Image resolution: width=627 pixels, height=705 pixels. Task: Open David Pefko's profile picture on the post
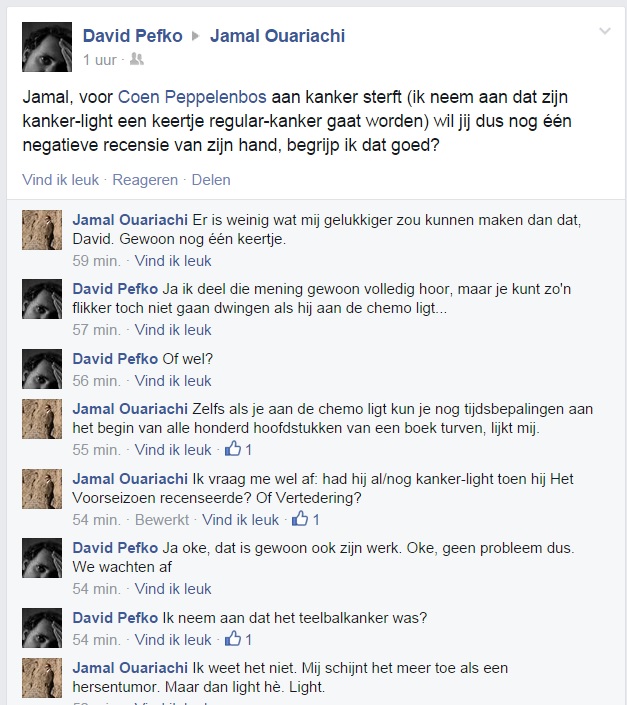click(x=47, y=47)
